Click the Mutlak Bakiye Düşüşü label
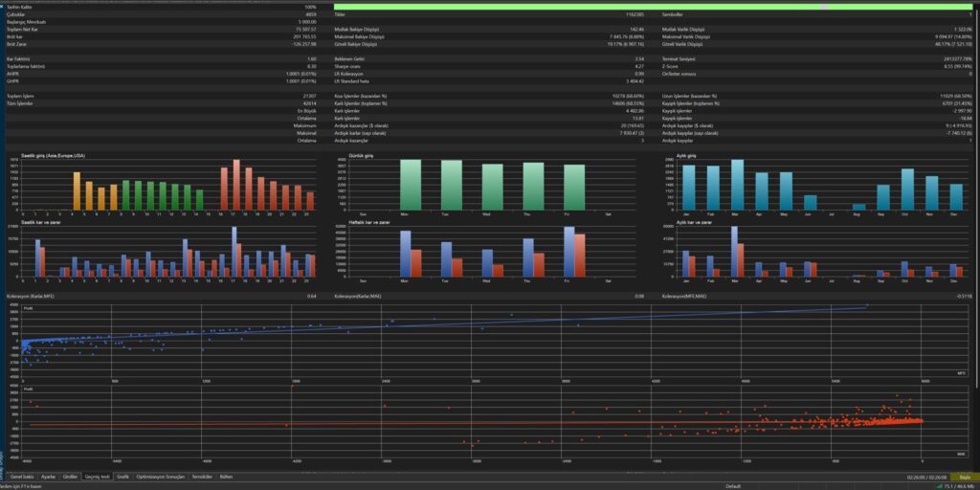Screen dimensions: 980x490 pos(357,29)
